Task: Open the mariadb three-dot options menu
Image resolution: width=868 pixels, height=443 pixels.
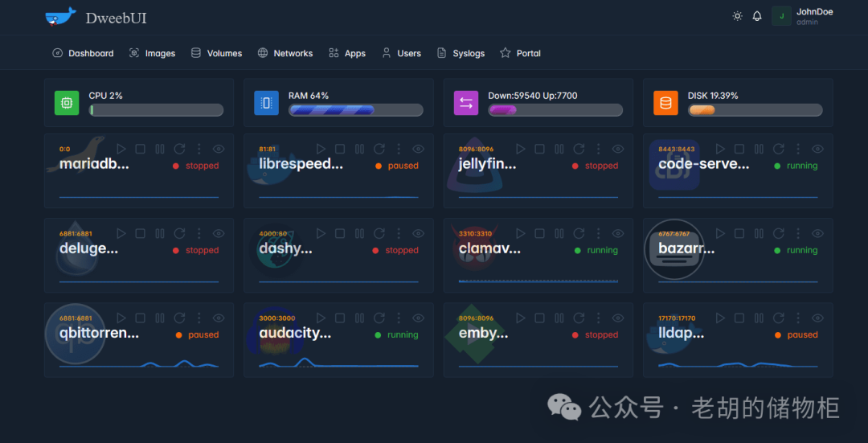Action: coord(199,149)
